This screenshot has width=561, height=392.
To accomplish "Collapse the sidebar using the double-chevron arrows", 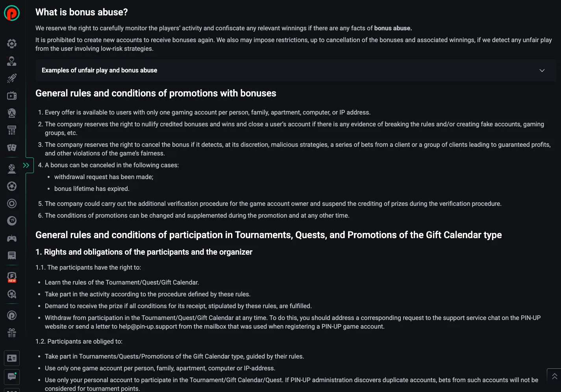I will pyautogui.click(x=27, y=165).
